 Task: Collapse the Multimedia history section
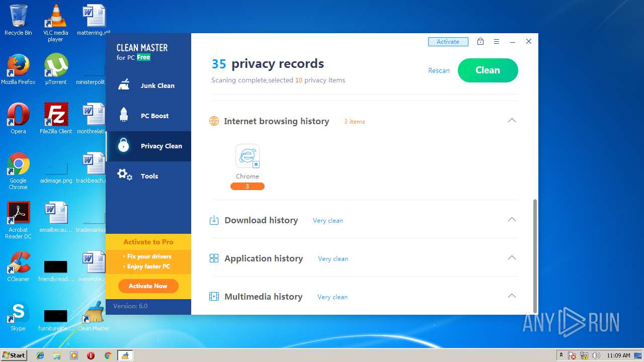tap(512, 296)
